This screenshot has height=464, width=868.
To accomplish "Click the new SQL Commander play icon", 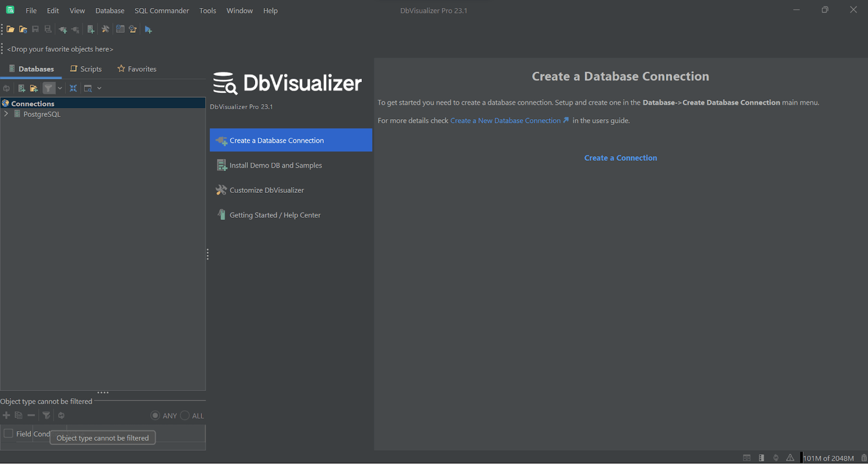I will click(x=148, y=29).
